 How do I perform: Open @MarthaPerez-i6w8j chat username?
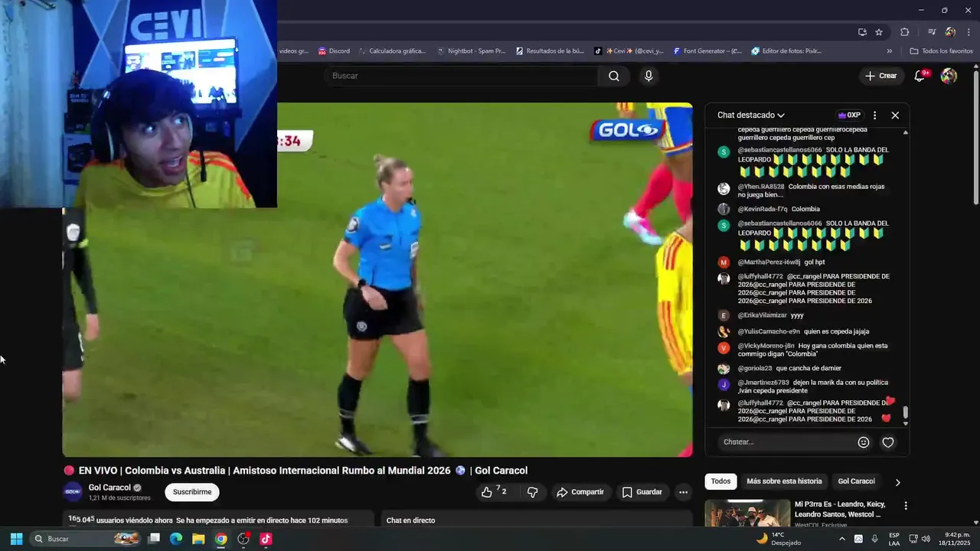pyautogui.click(x=769, y=262)
